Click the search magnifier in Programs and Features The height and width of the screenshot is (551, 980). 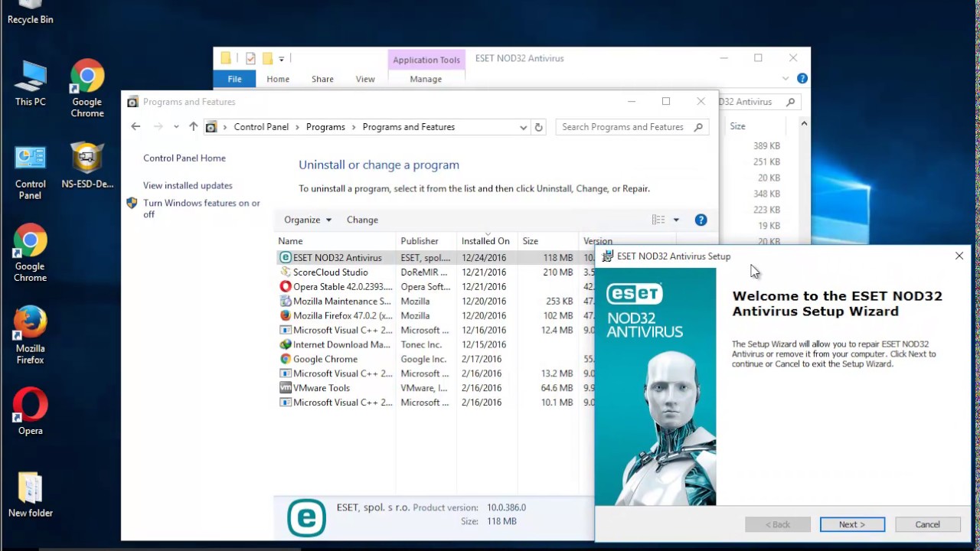(698, 127)
